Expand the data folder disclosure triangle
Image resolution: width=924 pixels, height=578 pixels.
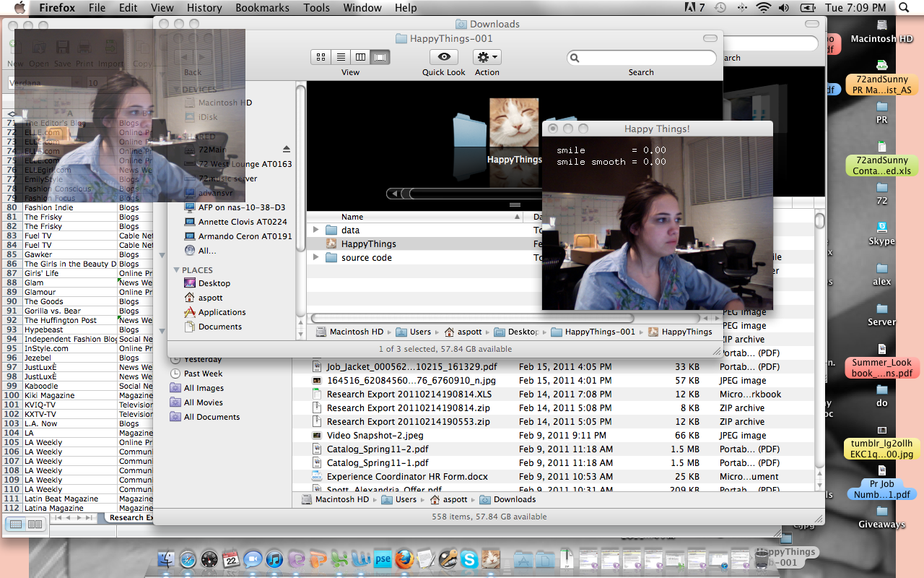click(315, 230)
